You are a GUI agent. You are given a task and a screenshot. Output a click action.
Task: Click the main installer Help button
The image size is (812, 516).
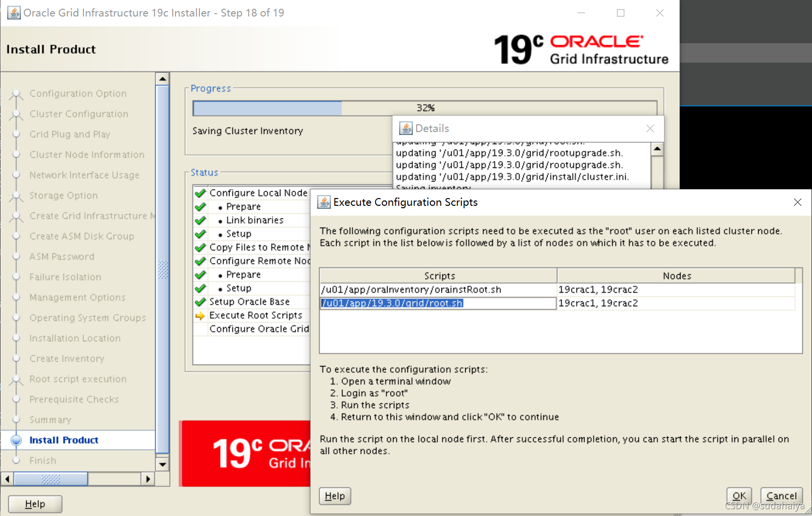35,504
